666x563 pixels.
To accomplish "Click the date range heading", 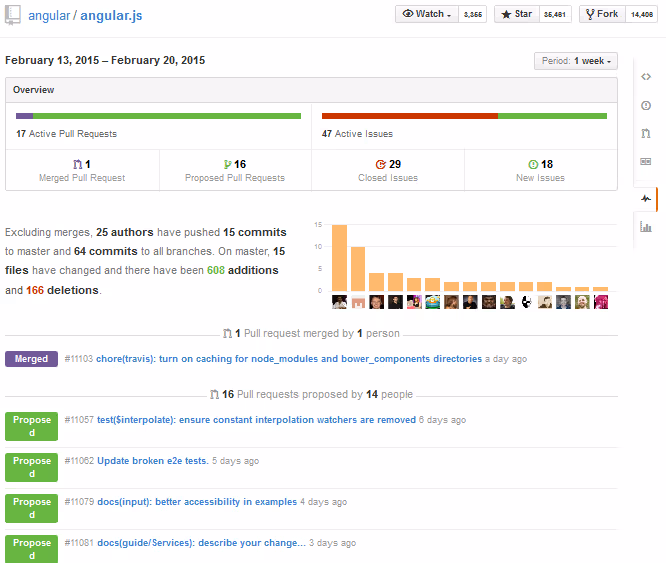I will click(105, 60).
